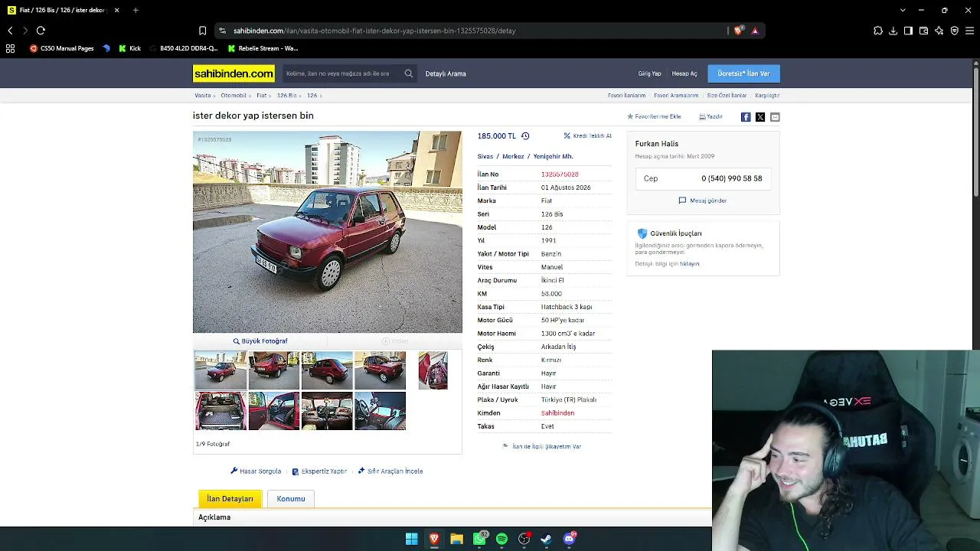Open Spotify from the taskbar
The width and height of the screenshot is (980, 551).
coord(501,539)
